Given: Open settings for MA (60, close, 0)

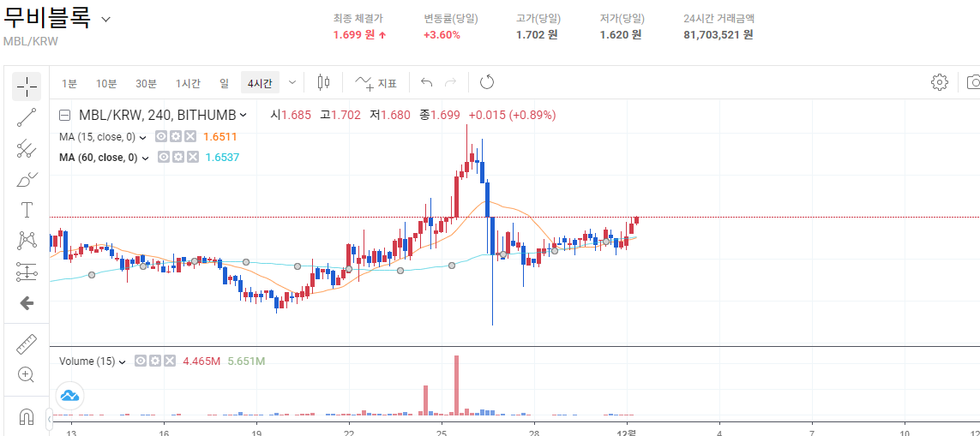Looking at the screenshot, I should [x=178, y=158].
